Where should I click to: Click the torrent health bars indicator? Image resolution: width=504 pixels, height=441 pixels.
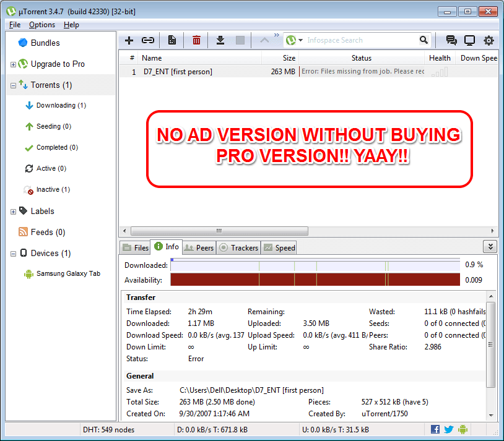click(440, 72)
